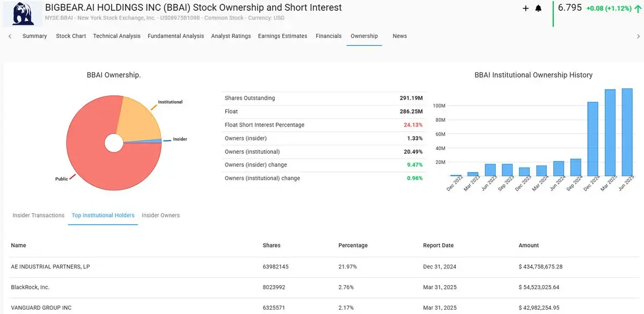Viewport: 644px width, 314px height.
Task: Click shares value 63982145
Action: (276, 267)
